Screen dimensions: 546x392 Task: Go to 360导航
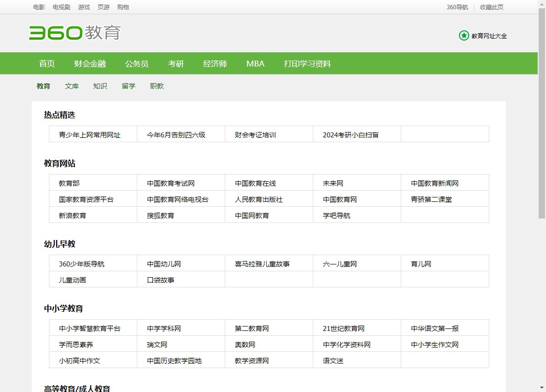pos(457,7)
